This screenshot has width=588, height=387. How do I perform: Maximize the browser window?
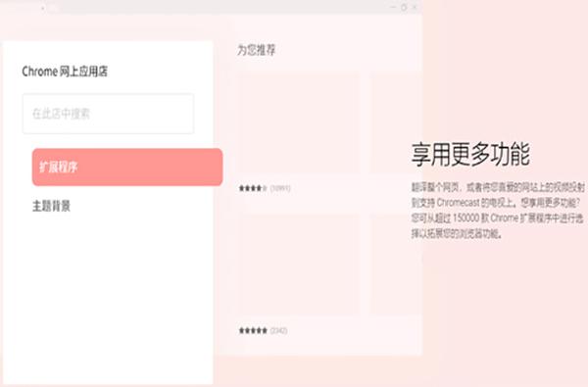[404, 7]
